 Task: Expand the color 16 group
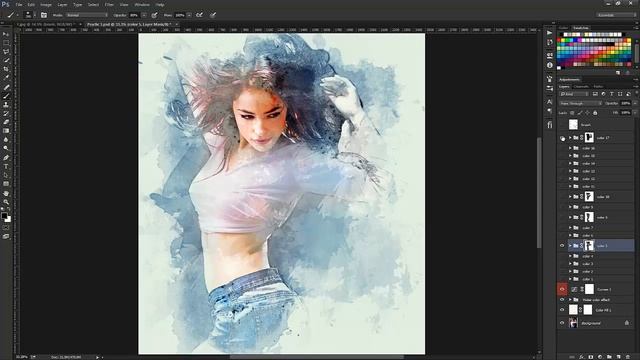point(570,148)
